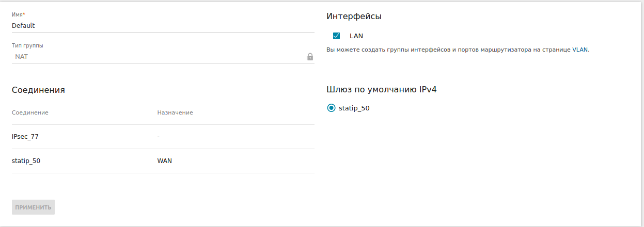The width and height of the screenshot is (644, 227).
Task: Click the Тип группы field label
Action: coord(27,45)
